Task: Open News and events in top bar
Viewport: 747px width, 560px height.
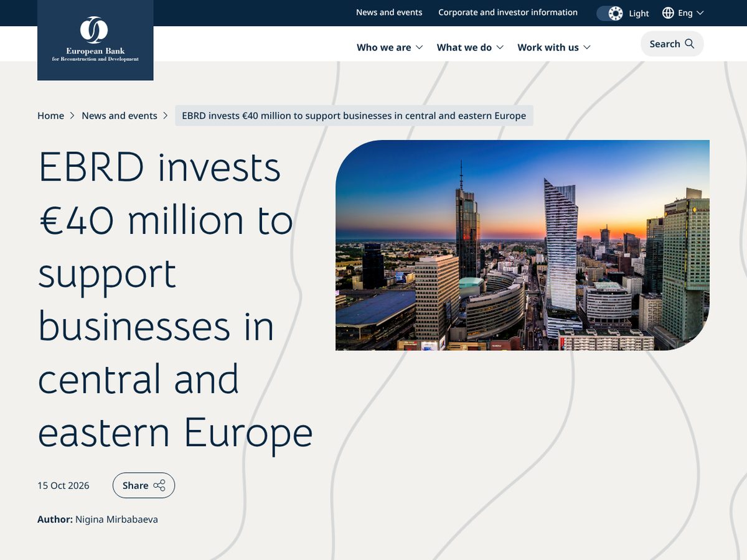Action: (x=389, y=12)
